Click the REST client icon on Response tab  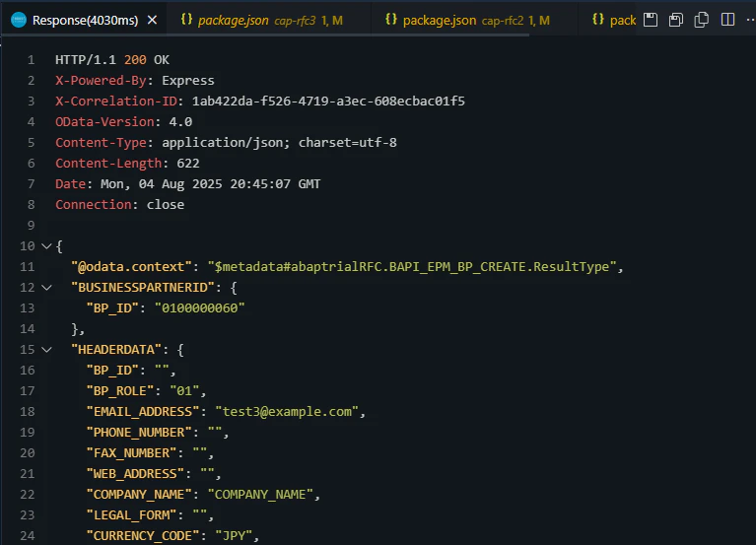19,20
